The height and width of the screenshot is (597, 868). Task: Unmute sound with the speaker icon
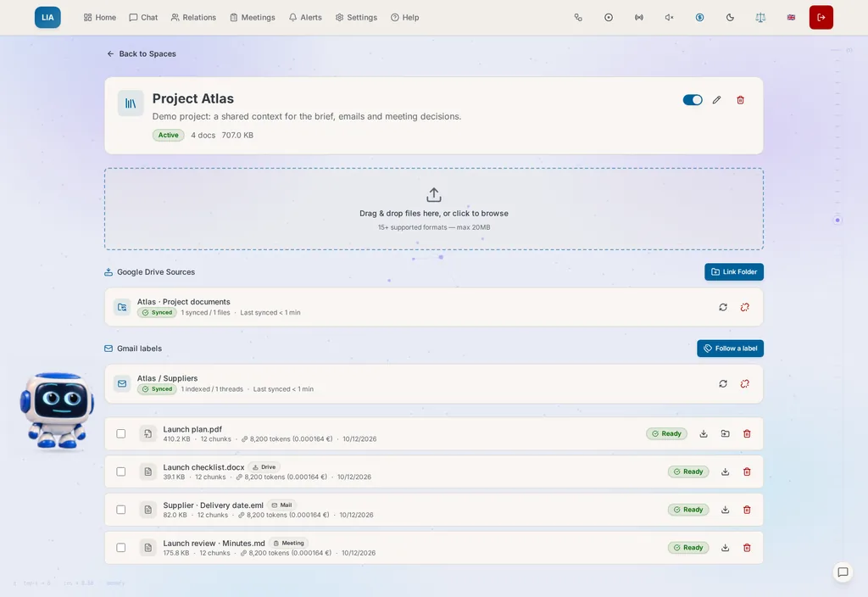(x=670, y=17)
